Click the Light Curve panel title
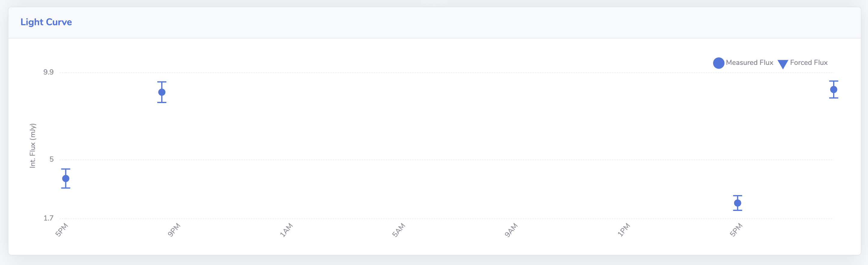The height and width of the screenshot is (265, 868). pyautogui.click(x=46, y=22)
